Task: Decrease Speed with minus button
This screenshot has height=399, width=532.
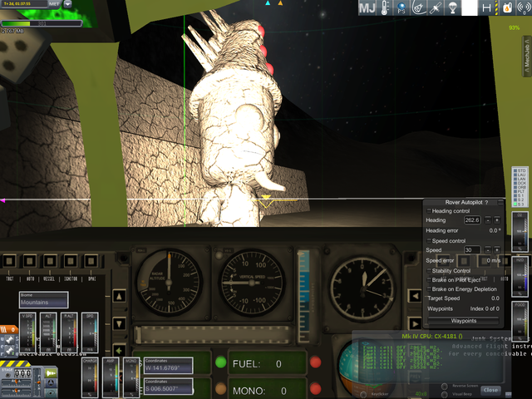Action: (x=488, y=250)
